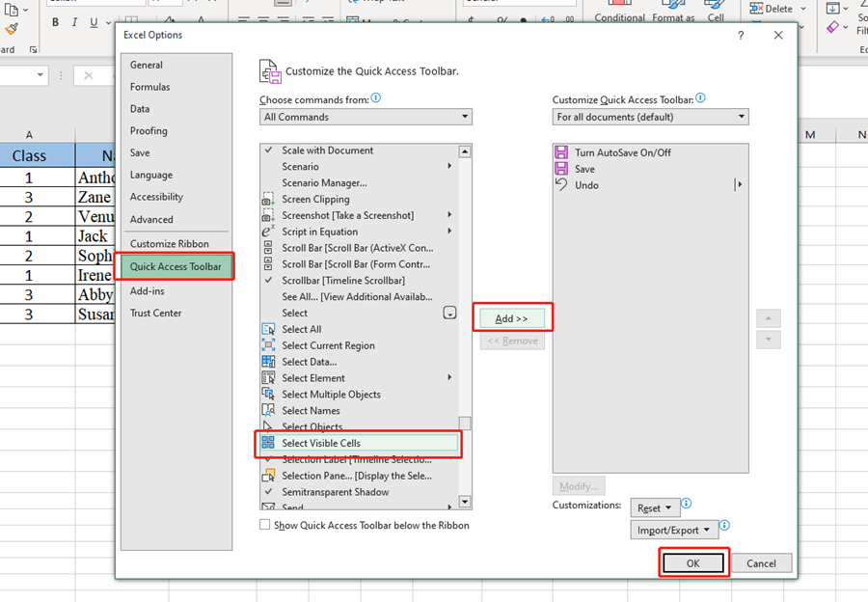Select the Quick Access Toolbar category
The image size is (868, 602).
pyautogui.click(x=176, y=266)
